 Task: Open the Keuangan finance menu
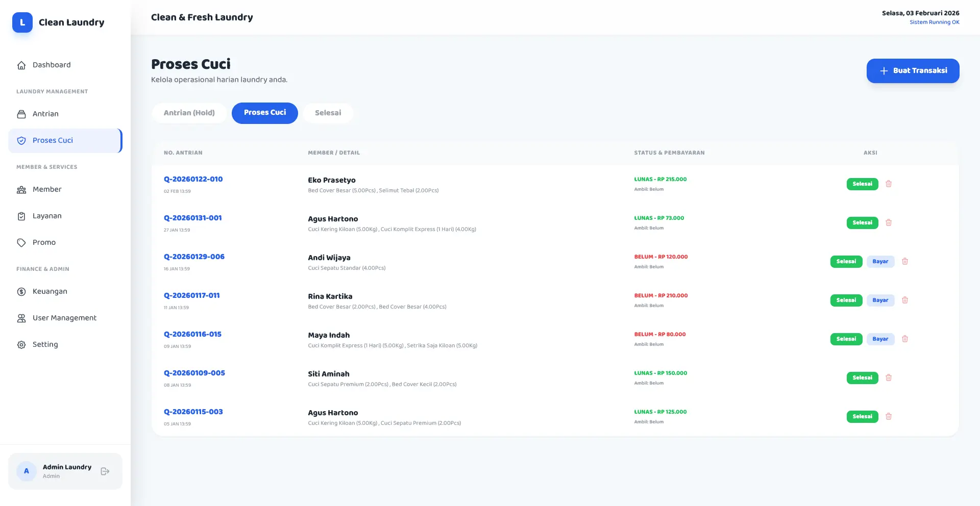pyautogui.click(x=50, y=291)
